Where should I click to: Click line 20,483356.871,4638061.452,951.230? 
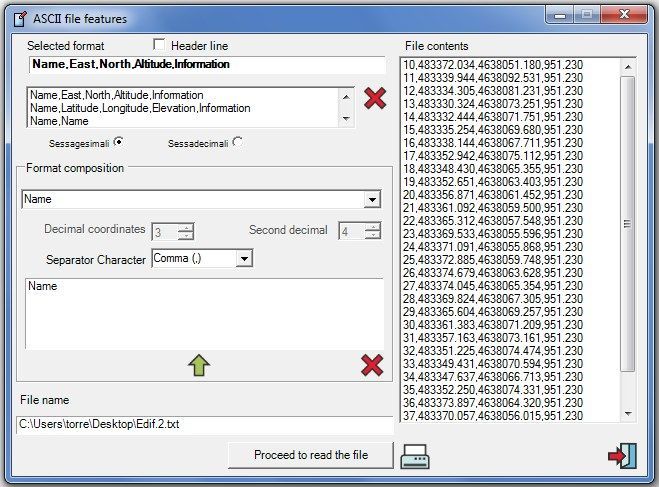[493, 195]
